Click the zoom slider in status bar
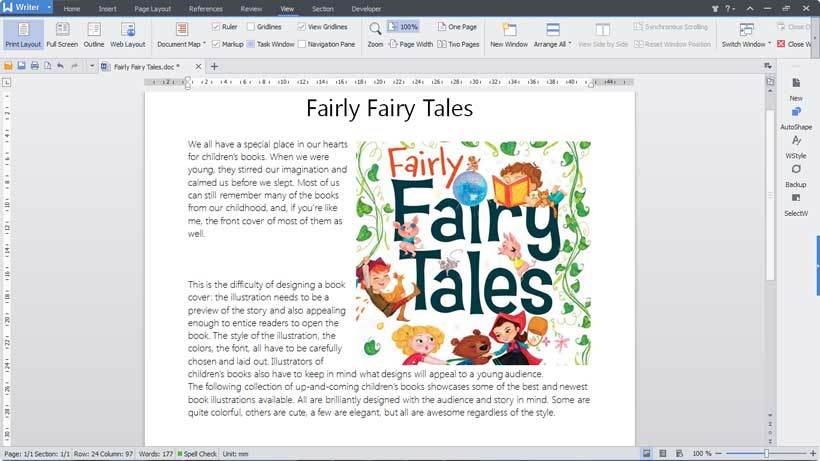 766,454
